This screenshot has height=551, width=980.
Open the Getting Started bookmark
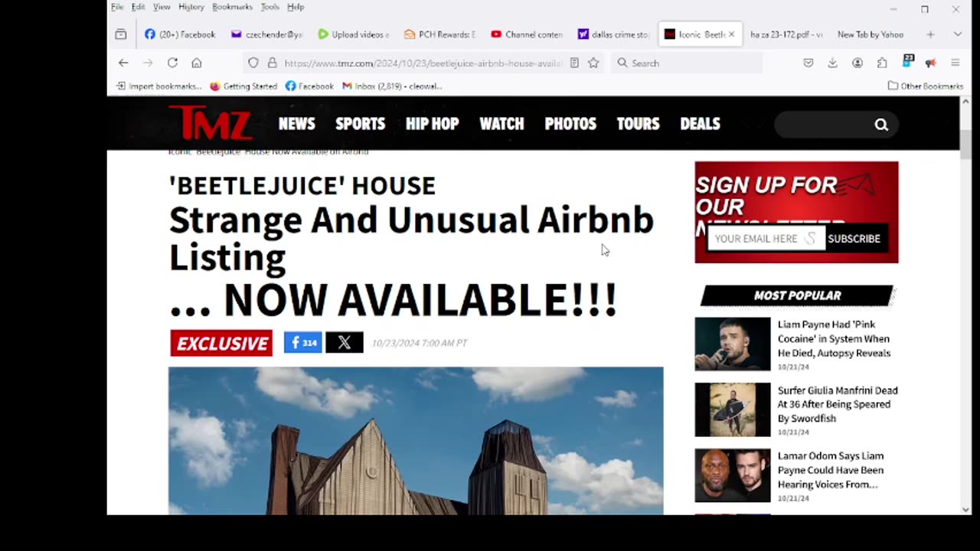(243, 86)
